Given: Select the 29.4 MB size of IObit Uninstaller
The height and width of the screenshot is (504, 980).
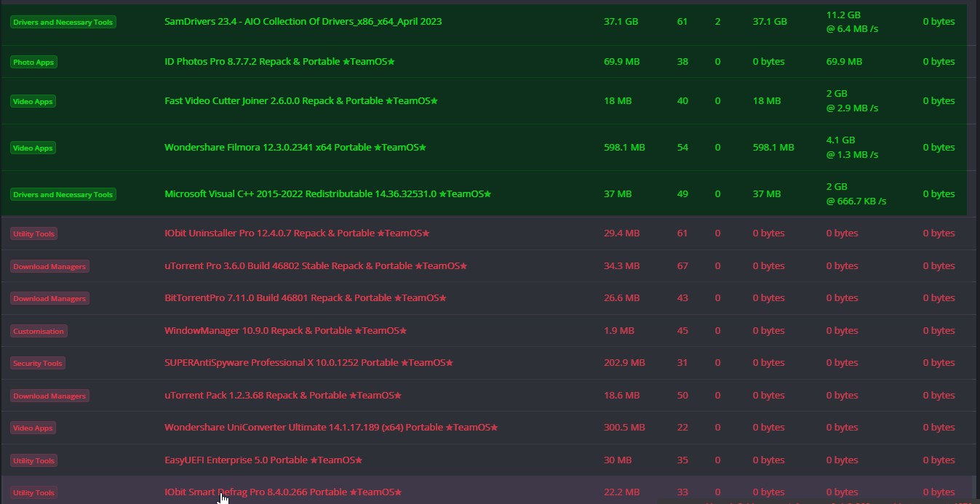Looking at the screenshot, I should [621, 233].
